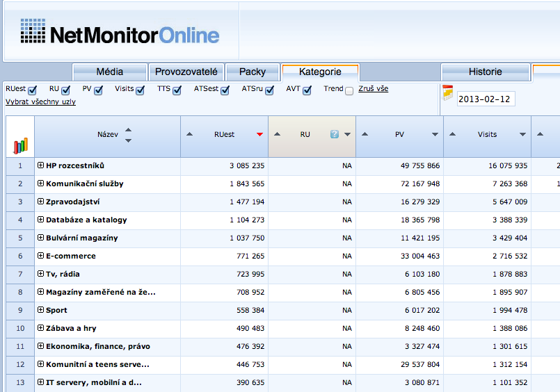Uncheck the RUest metric checkbox
This screenshot has height=392, width=560.
click(32, 90)
